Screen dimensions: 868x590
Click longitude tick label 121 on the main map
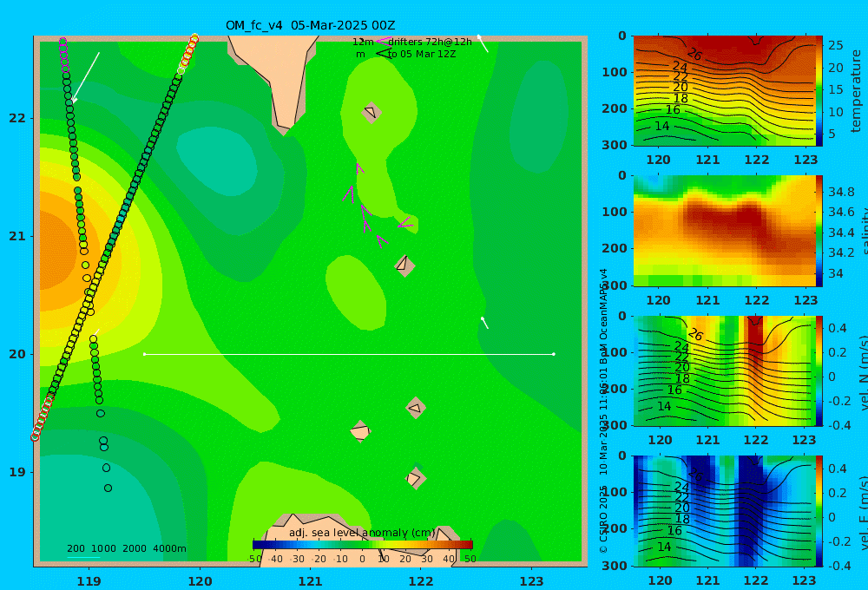pos(311,581)
